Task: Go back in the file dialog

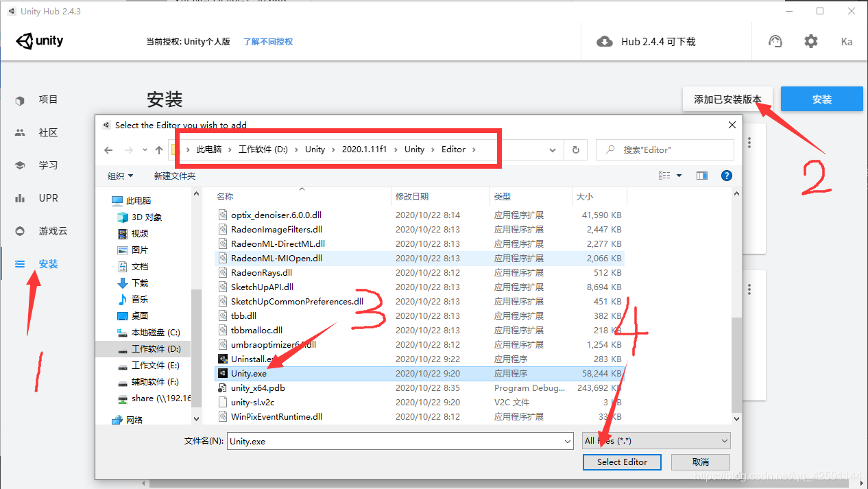Action: pos(108,150)
